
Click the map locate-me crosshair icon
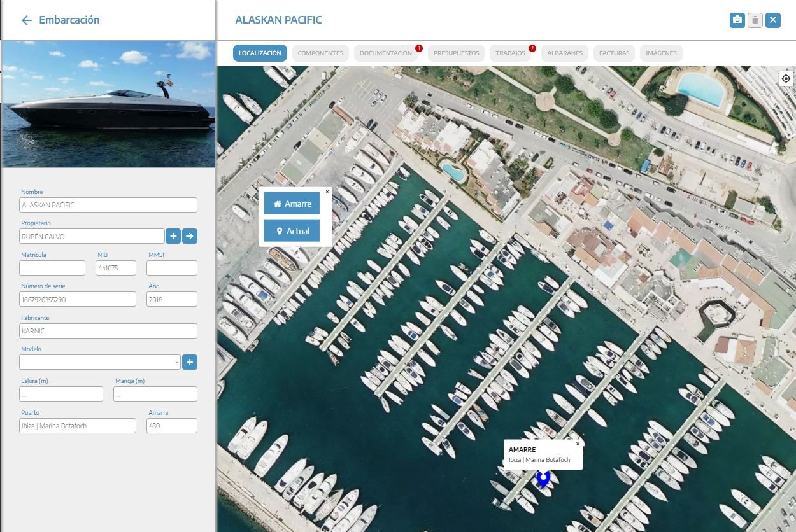[x=786, y=79]
